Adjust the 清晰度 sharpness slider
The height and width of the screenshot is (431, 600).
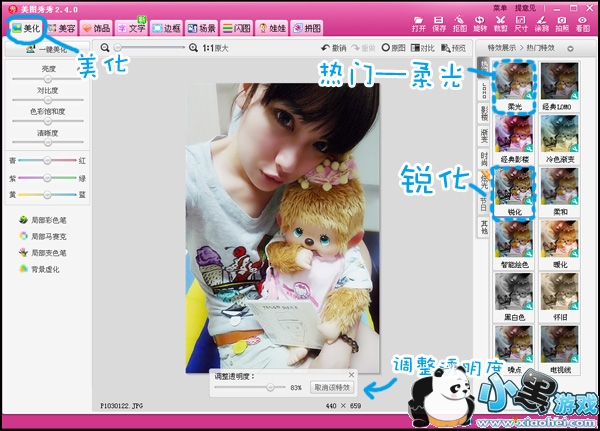[48, 142]
